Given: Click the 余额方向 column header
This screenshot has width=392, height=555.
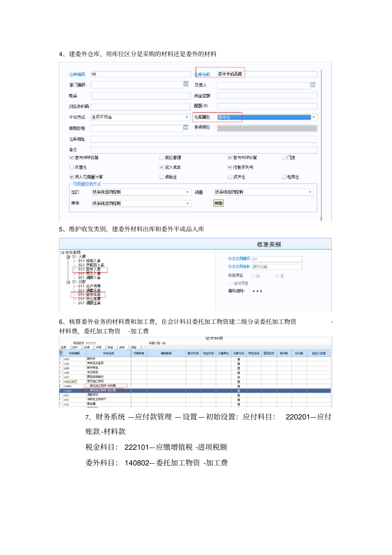Looking at the screenshot, I should click(238, 353).
